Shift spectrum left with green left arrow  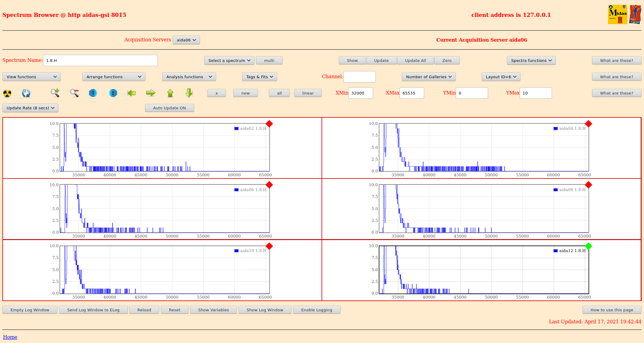[132, 93]
